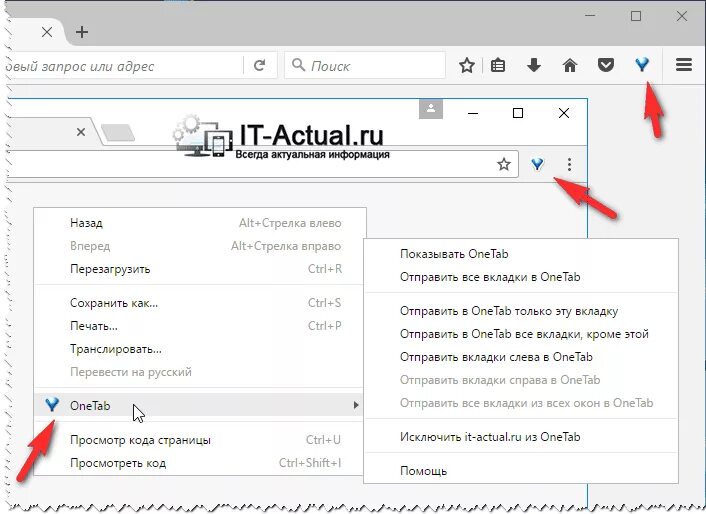Expand the OneTab submenu arrow

click(x=356, y=405)
